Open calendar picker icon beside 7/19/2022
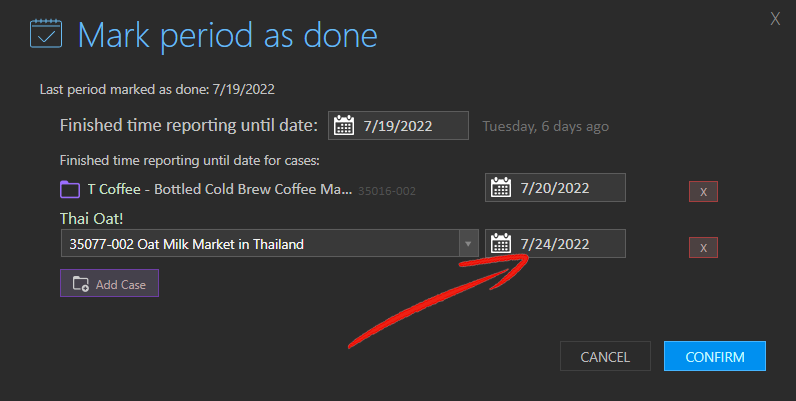The height and width of the screenshot is (401, 796). tap(344, 125)
